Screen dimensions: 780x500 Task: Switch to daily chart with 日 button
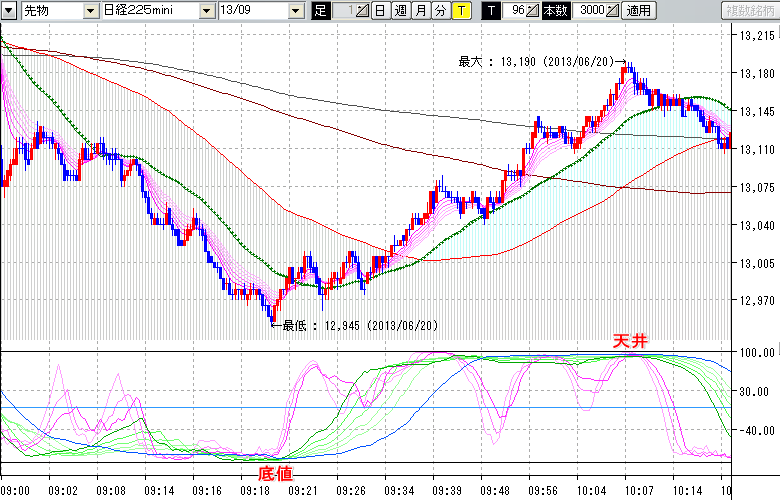(381, 11)
